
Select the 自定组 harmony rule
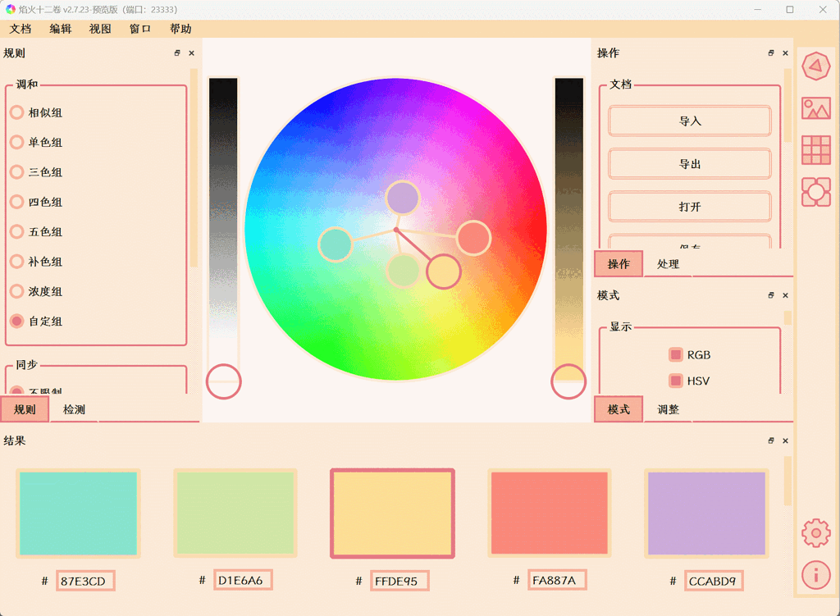pos(18,322)
